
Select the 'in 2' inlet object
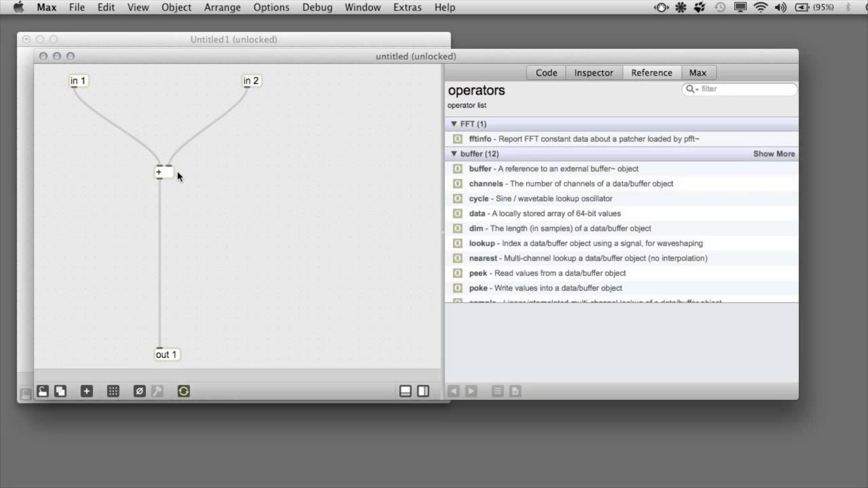(252, 81)
